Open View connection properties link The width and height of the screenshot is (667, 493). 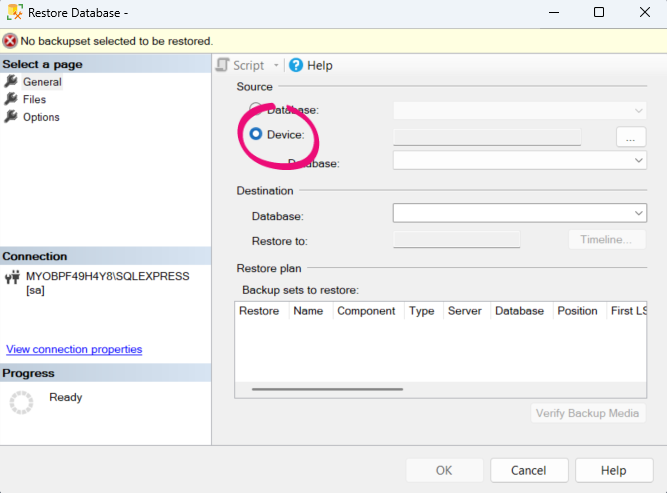click(x=74, y=349)
